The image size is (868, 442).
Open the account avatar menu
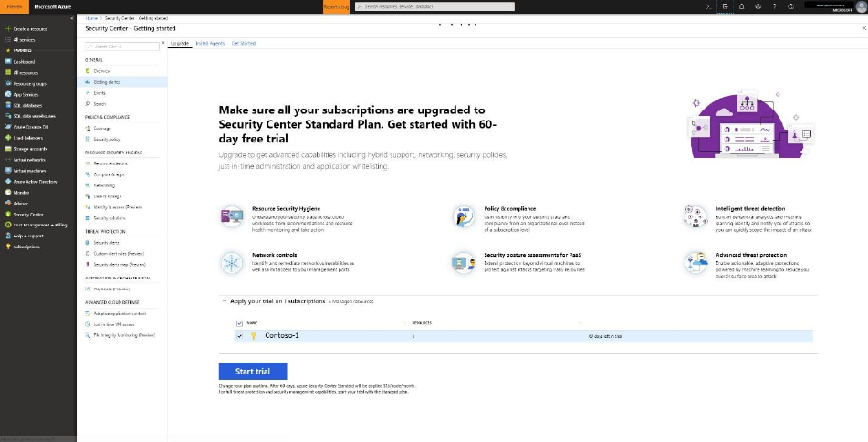tap(861, 6)
